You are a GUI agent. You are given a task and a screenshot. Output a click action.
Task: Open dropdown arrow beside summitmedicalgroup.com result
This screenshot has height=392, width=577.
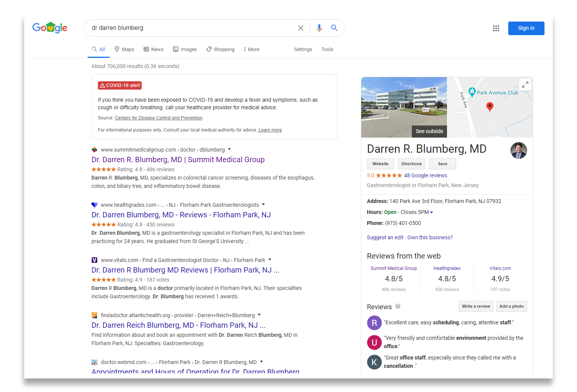click(229, 149)
